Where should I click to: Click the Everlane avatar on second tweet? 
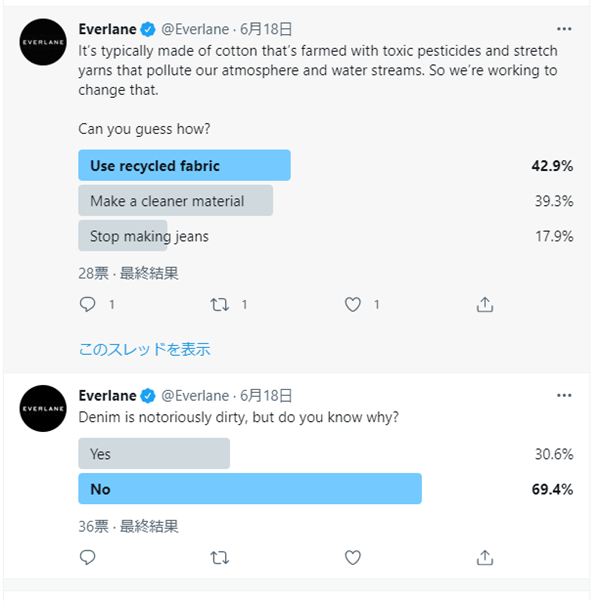coord(43,408)
